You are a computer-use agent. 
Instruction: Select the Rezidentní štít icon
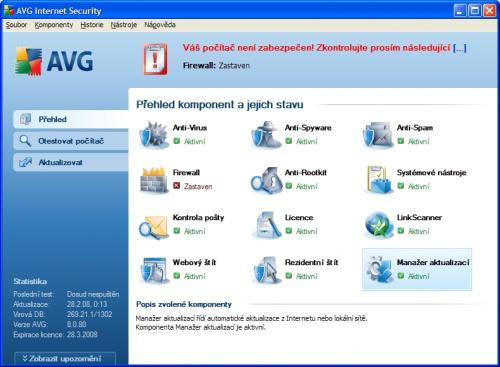266,270
